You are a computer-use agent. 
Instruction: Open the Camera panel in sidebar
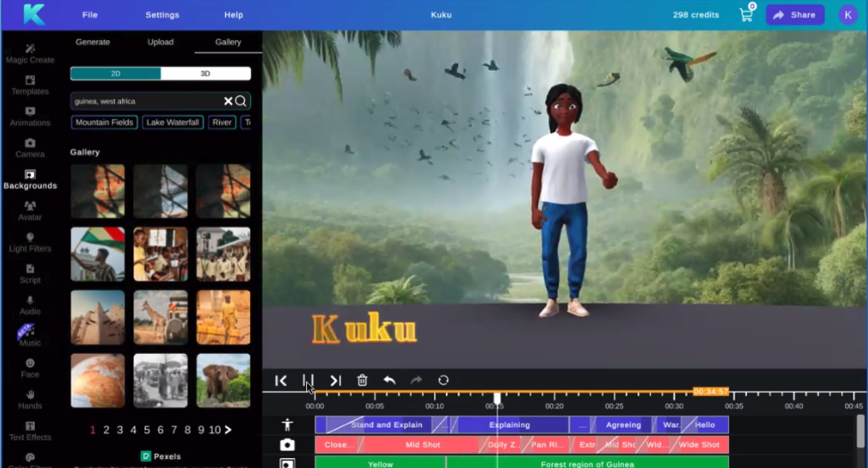tap(30, 148)
